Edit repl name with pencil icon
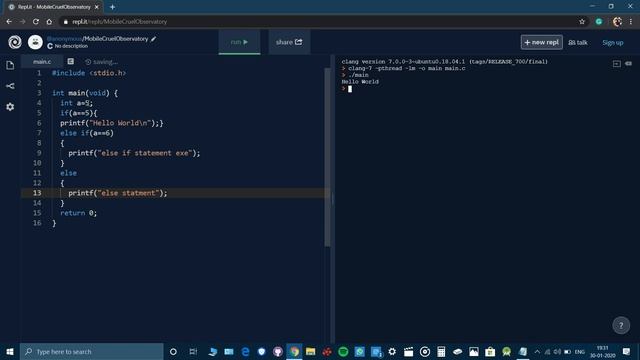Screen dimensions: 640x360 (x=153, y=39)
